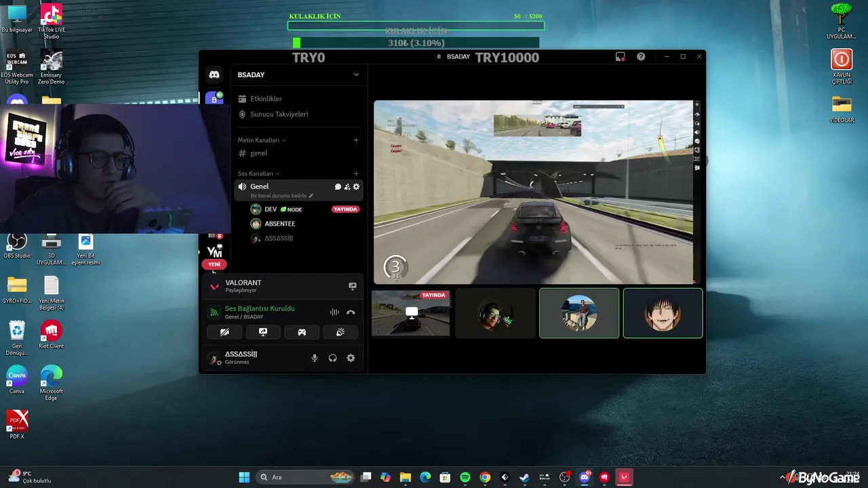Open File Explorer from taskbar
This screenshot has height=488, width=868.
point(406,477)
